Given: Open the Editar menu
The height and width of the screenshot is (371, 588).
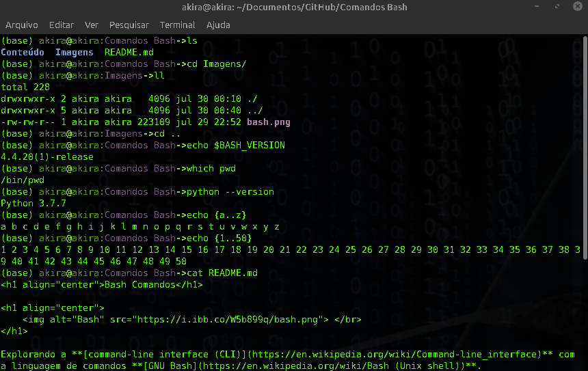Looking at the screenshot, I should (62, 25).
